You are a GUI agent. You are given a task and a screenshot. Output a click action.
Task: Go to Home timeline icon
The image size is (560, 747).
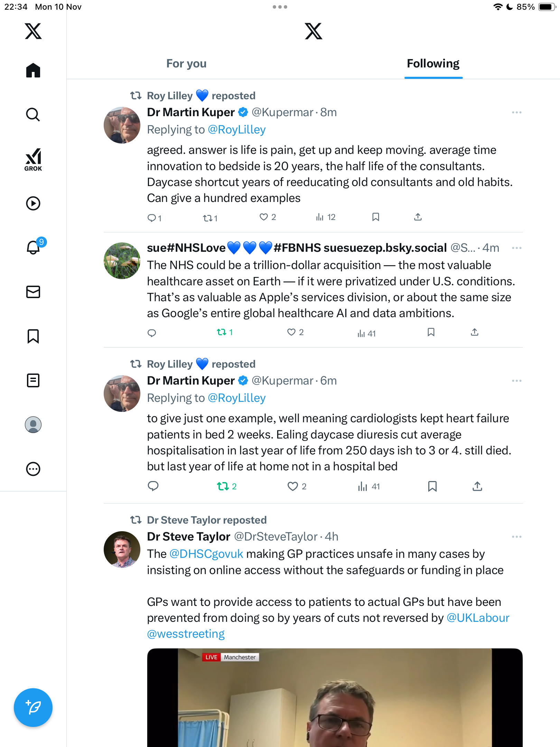click(x=33, y=71)
